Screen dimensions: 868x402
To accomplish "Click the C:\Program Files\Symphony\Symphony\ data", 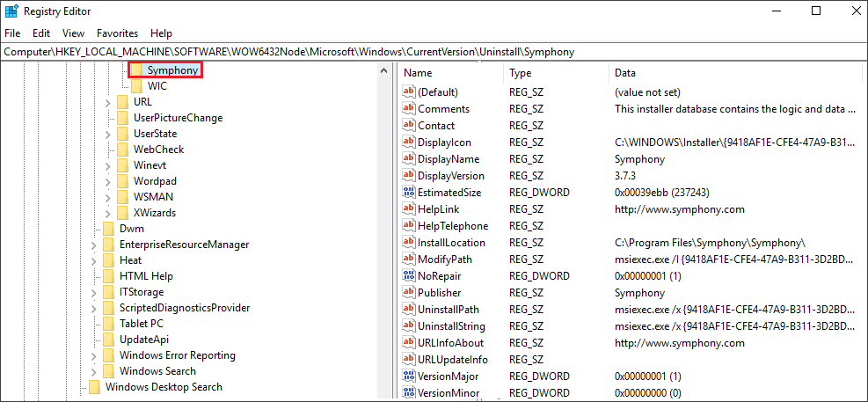I will (x=711, y=243).
